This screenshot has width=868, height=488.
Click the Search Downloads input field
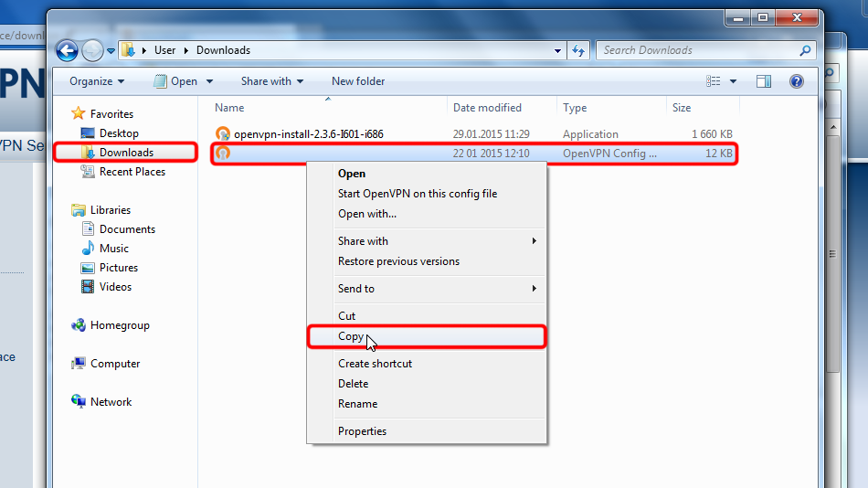coord(699,50)
